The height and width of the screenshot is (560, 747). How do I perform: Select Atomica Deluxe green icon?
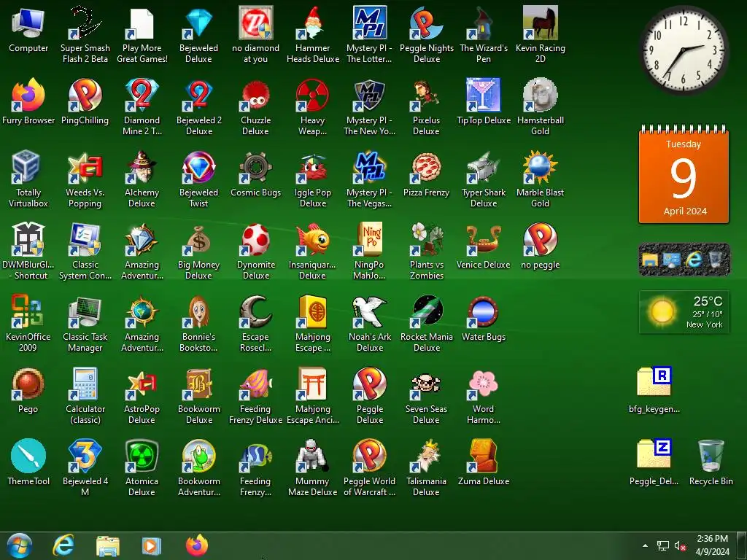pos(142,456)
